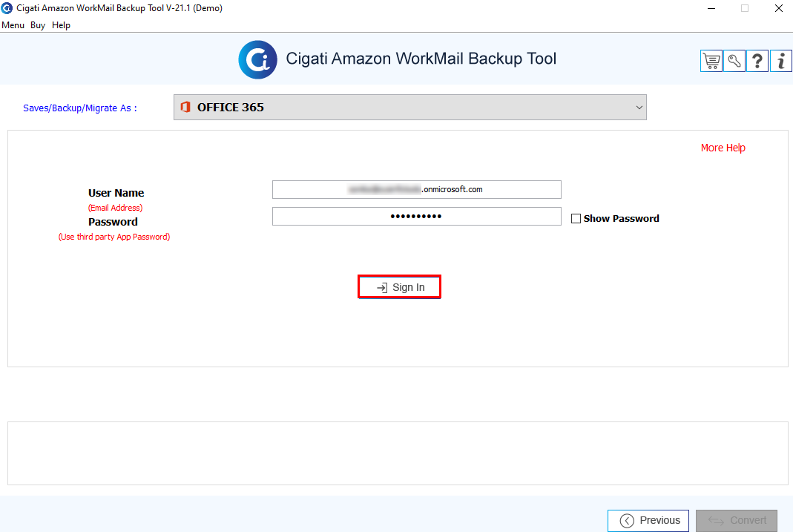Expand the OFFICE 365 dropdown
The height and width of the screenshot is (532, 793).
409,107
